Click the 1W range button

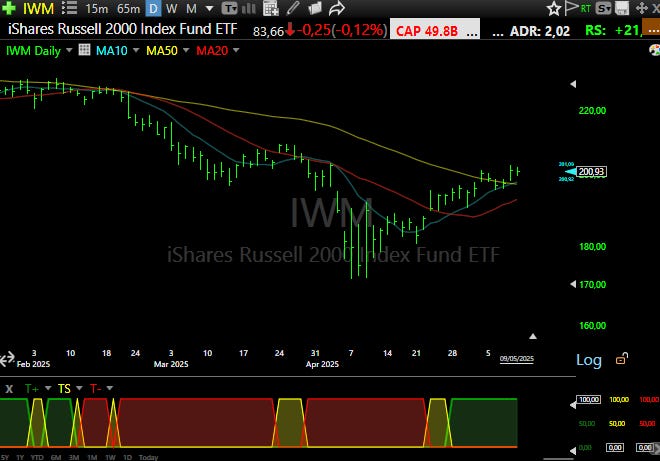[110, 457]
